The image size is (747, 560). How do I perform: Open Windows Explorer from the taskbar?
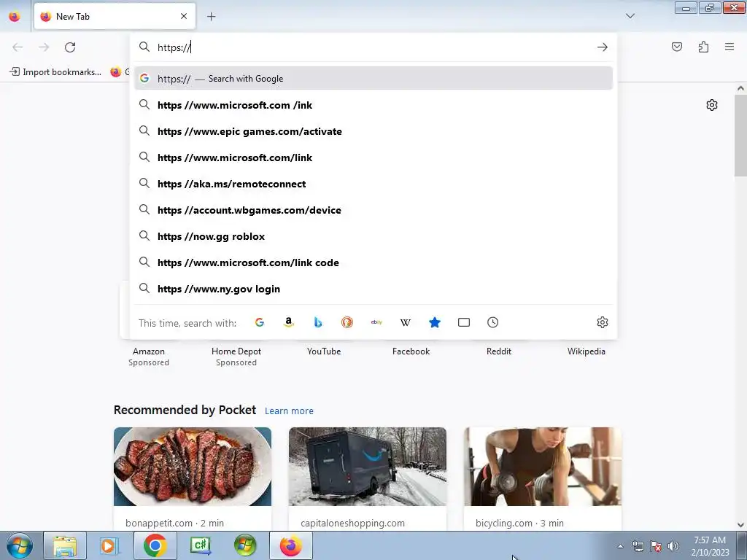[x=65, y=545]
